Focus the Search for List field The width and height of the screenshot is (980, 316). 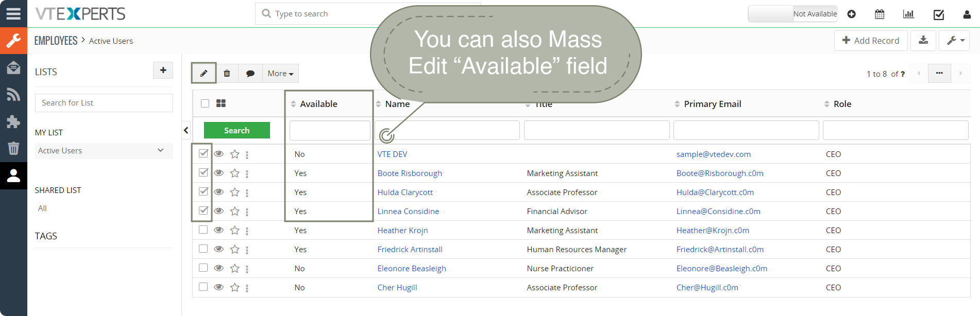tap(104, 103)
